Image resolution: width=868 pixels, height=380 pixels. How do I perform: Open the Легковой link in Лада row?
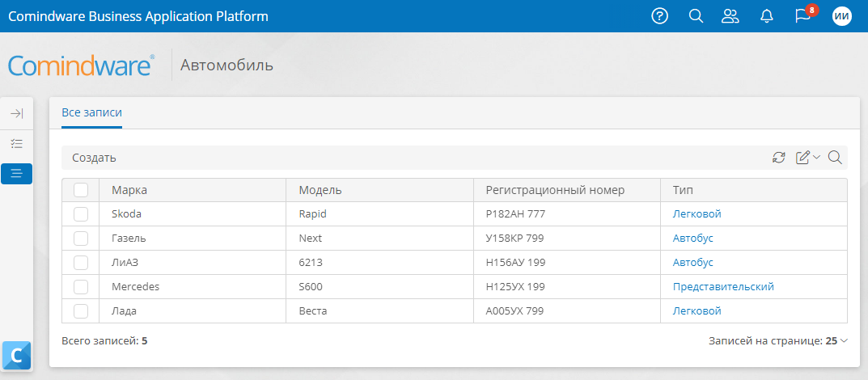697,311
